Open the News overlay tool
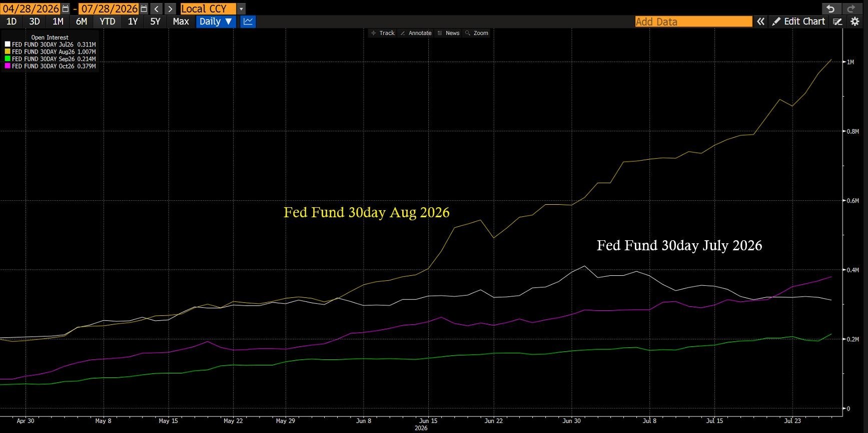The image size is (868, 433). pyautogui.click(x=448, y=33)
